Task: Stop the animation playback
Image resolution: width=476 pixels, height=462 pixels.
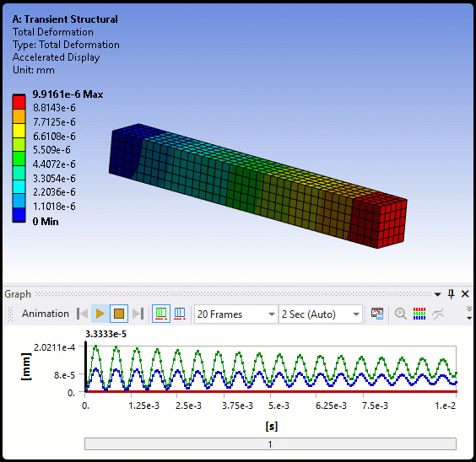Action: [119, 314]
